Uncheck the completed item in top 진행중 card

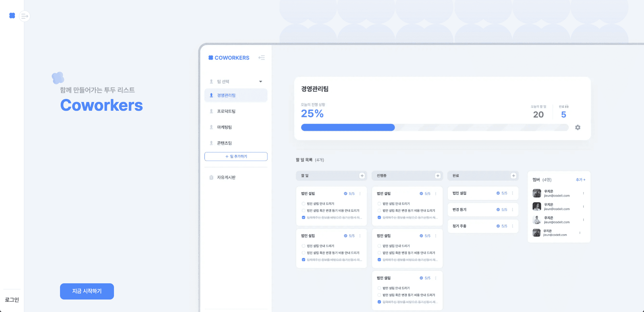tap(379, 217)
